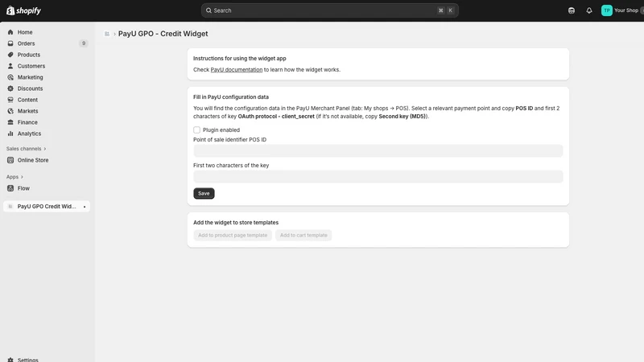Expand the Apps section chevron
Image resolution: width=644 pixels, height=362 pixels.
[22, 177]
